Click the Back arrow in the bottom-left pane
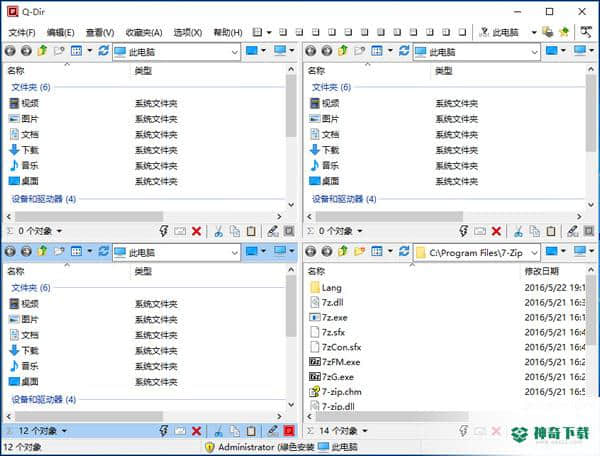This screenshot has height=456, width=600. 10,251
